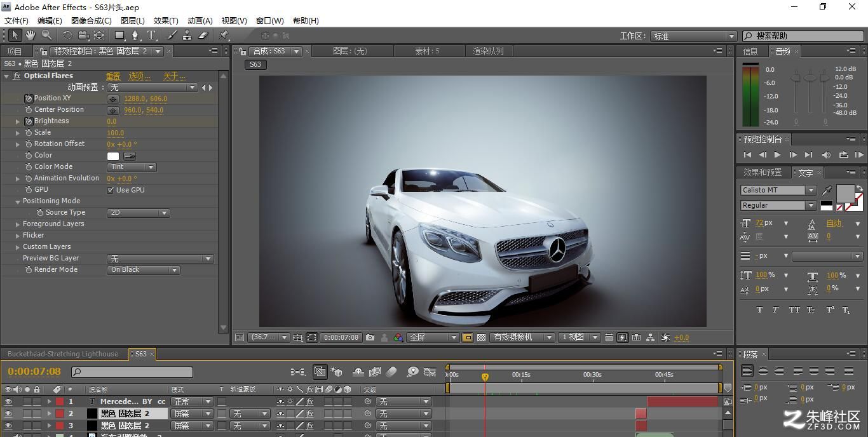Viewport: 868px width, 437px height.
Task: Open the Calisto MT font dropdown
Action: click(778, 191)
